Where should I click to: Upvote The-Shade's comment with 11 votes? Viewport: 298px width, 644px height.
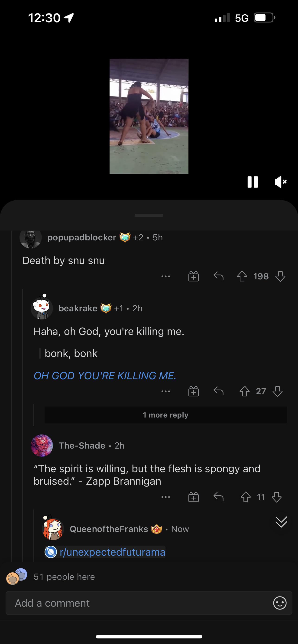click(x=246, y=497)
